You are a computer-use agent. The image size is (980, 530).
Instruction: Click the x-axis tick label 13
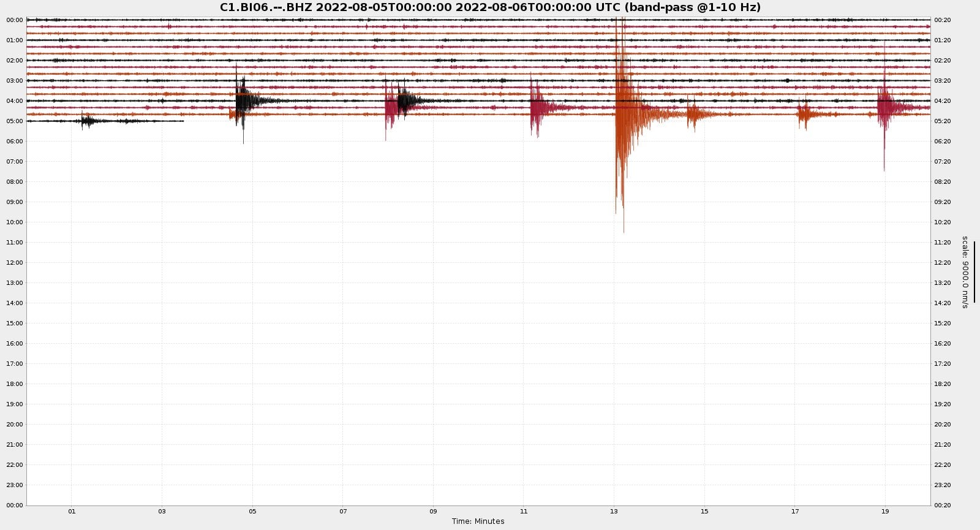click(x=614, y=512)
